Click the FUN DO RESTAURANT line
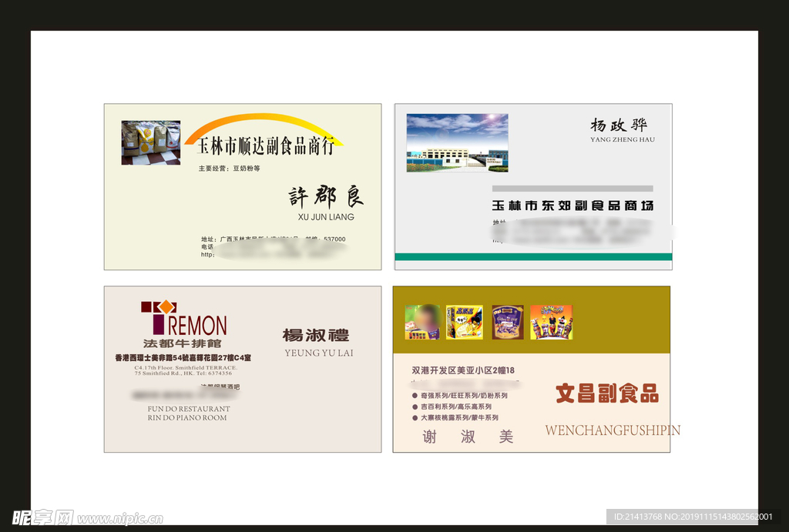The image size is (789, 532). 189,409
